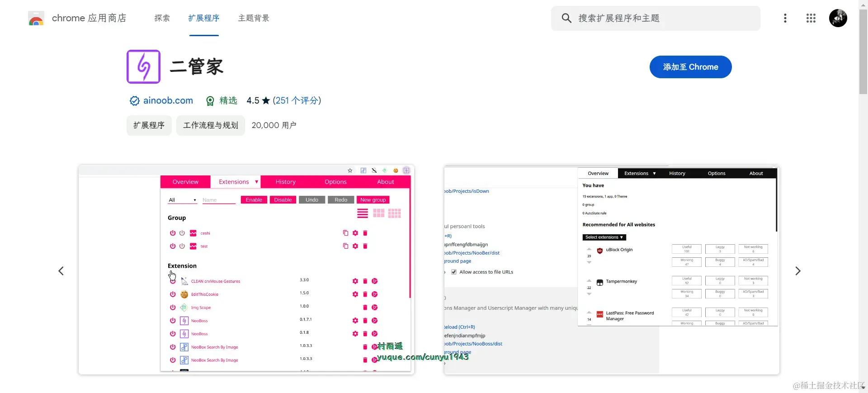Click the uBlock Origin shield icon
The width and height of the screenshot is (868, 393).
tap(600, 251)
